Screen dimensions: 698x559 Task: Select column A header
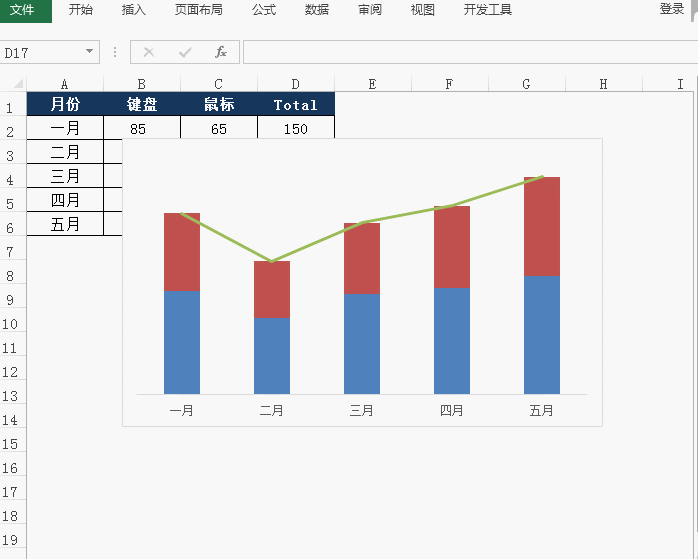tap(65, 84)
